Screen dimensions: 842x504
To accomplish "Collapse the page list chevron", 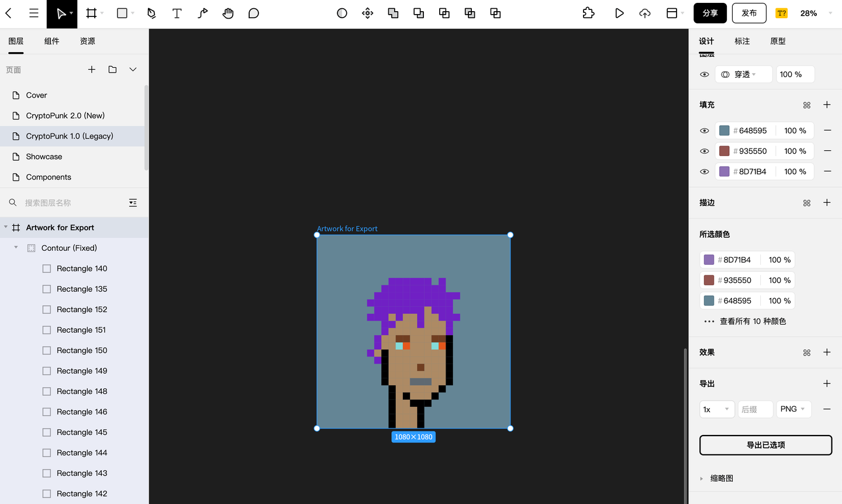I will (x=133, y=70).
